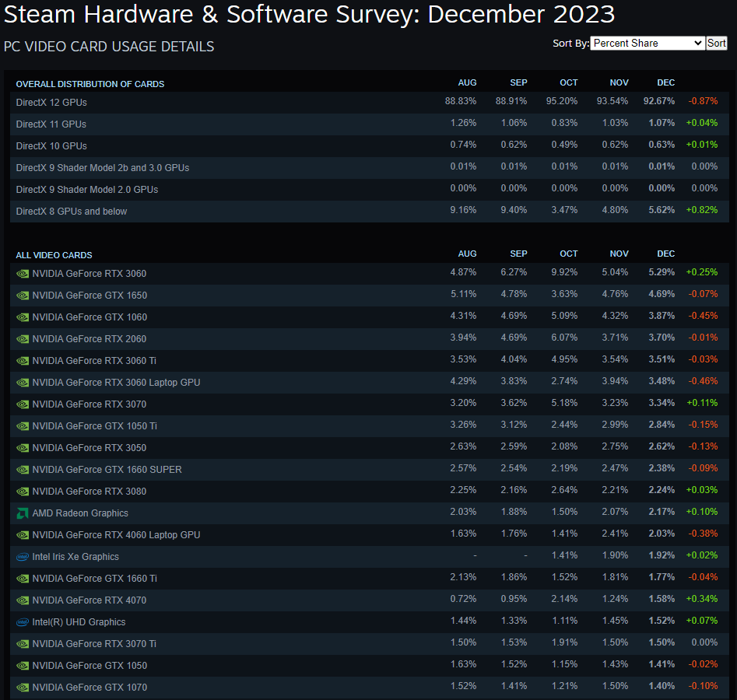Click the NVIDIA GeForce RTX 3080 name
The height and width of the screenshot is (700, 737).
tap(89, 492)
